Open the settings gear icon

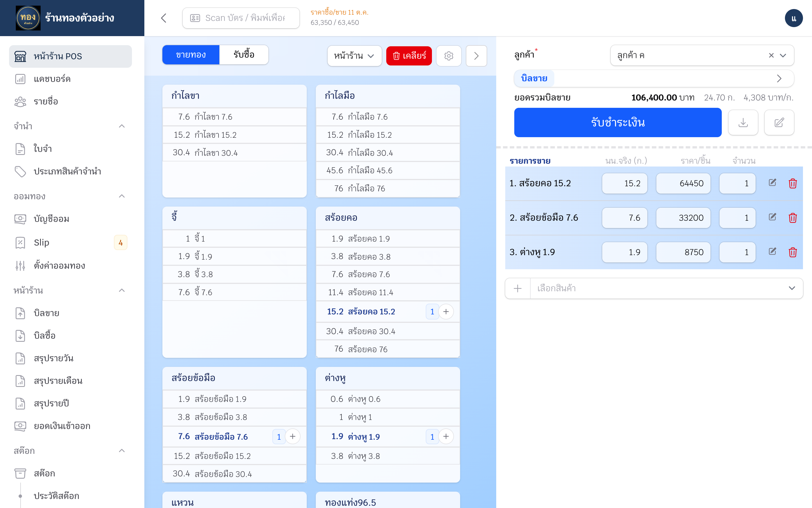(449, 56)
